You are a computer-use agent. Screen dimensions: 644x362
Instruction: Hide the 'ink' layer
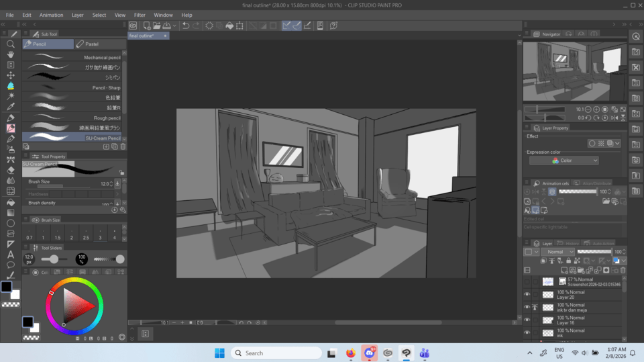(x=527, y=333)
